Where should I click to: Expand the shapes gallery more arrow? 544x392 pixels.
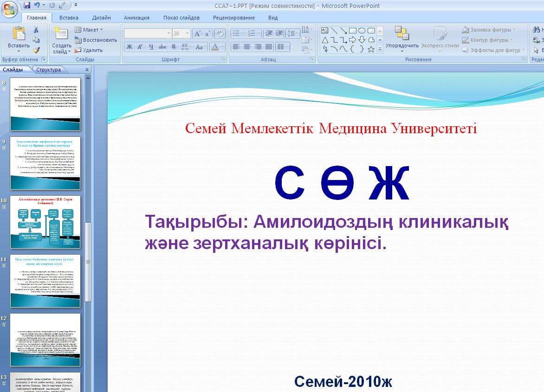(x=380, y=49)
